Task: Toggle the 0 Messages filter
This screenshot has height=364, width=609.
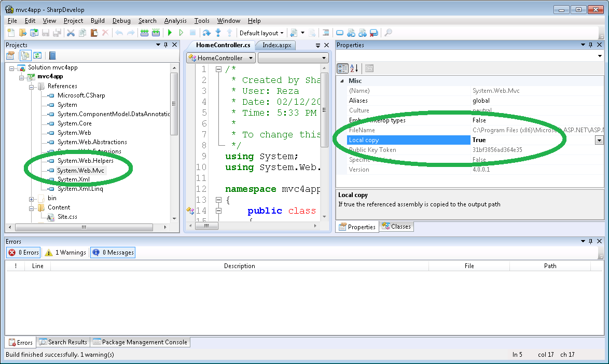Action: (113, 253)
